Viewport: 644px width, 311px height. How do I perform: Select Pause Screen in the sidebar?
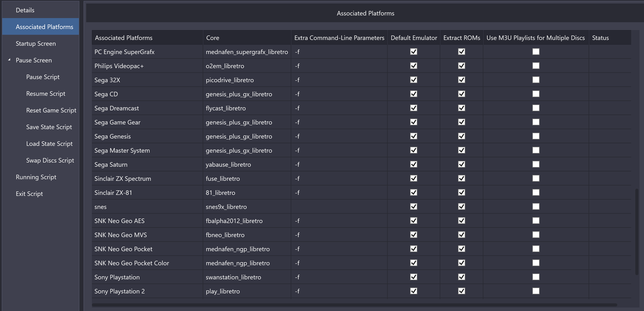pos(40,60)
